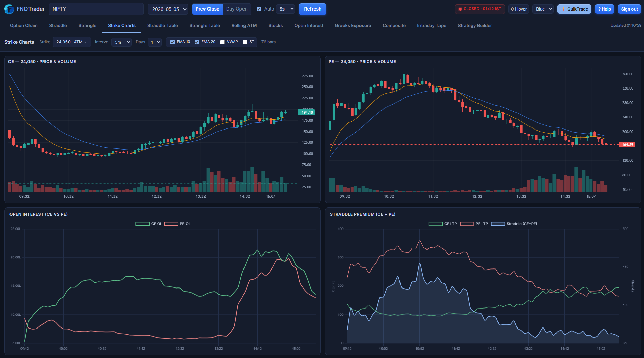The height and width of the screenshot is (358, 644).
Task: Select the Prev Close toggle option
Action: pyautogui.click(x=207, y=9)
